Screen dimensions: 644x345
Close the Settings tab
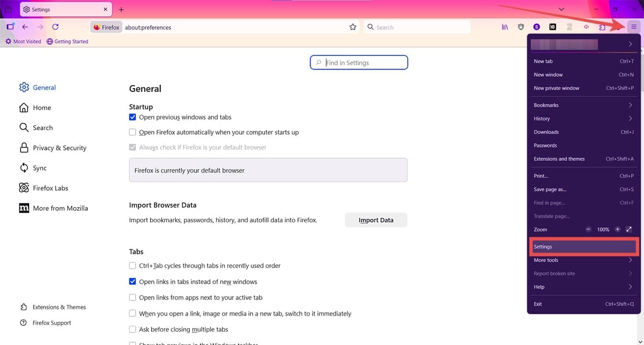105,10
